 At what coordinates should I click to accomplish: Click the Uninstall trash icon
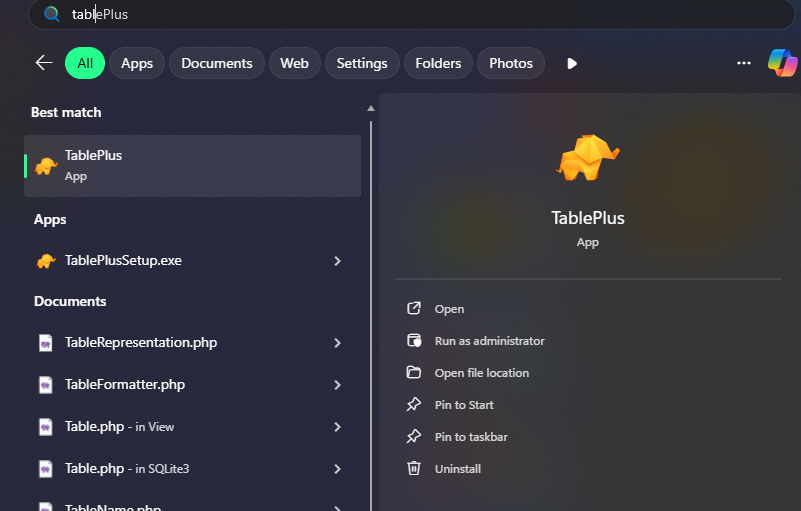point(414,468)
